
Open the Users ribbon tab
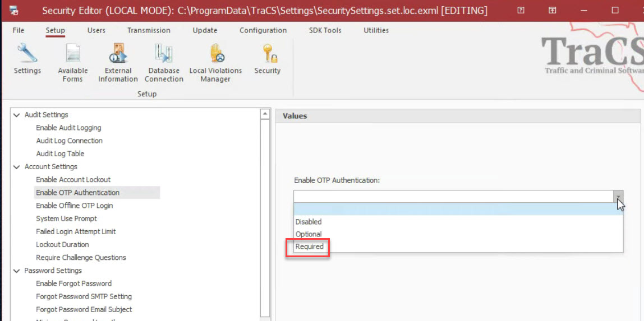(96, 30)
